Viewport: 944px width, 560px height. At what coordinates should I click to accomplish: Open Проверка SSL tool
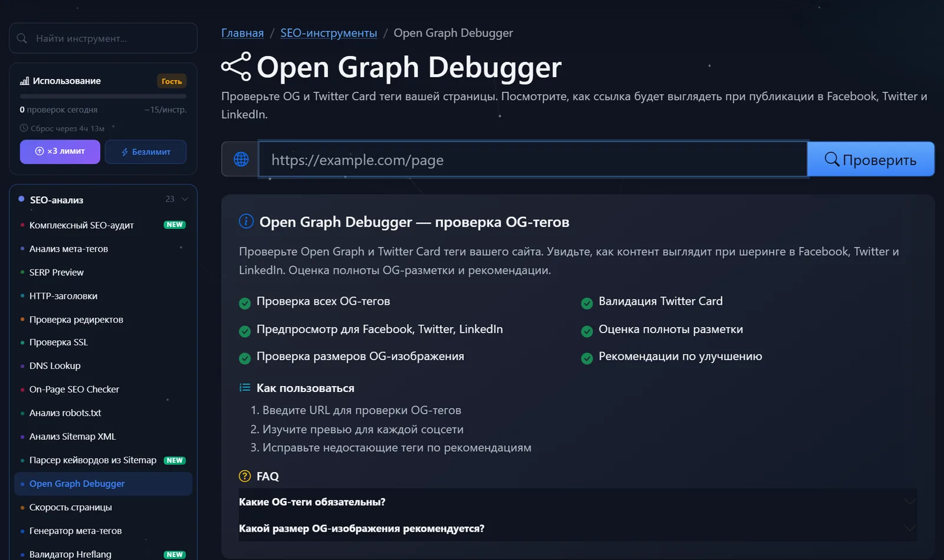point(103,342)
